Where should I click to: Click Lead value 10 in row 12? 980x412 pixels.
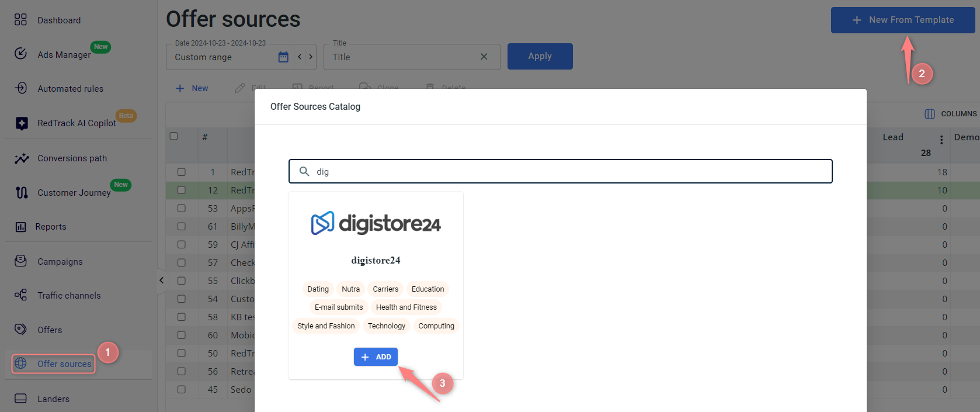pyautogui.click(x=942, y=191)
